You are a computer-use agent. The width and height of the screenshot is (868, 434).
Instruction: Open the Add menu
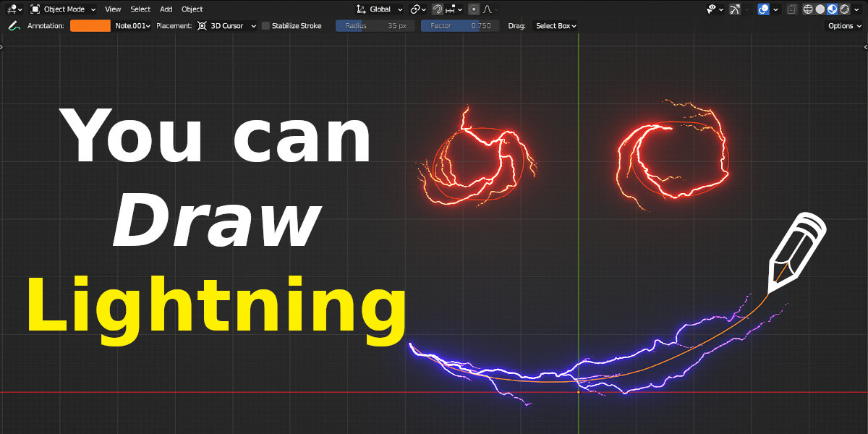(x=166, y=9)
